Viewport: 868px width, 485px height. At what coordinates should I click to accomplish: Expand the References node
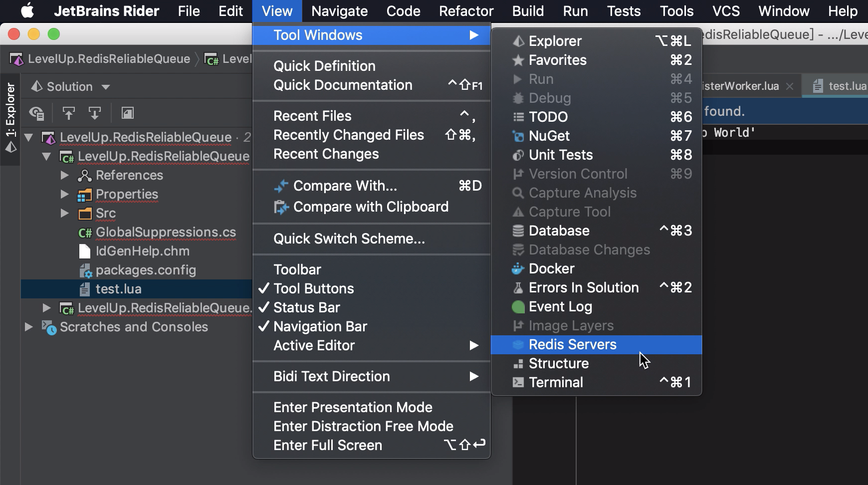[64, 175]
